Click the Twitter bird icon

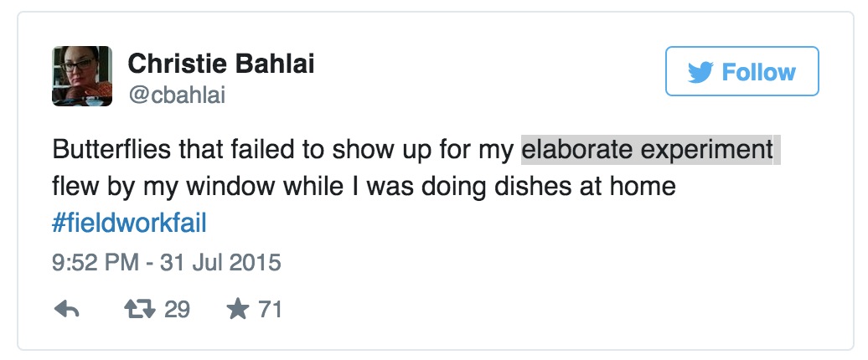click(700, 72)
